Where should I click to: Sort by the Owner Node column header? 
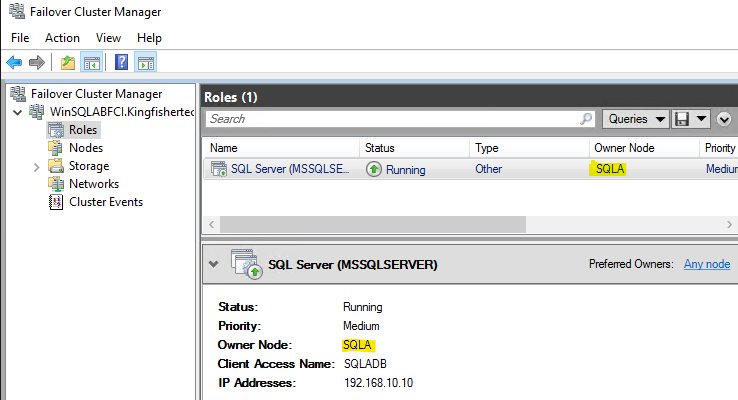click(x=644, y=148)
